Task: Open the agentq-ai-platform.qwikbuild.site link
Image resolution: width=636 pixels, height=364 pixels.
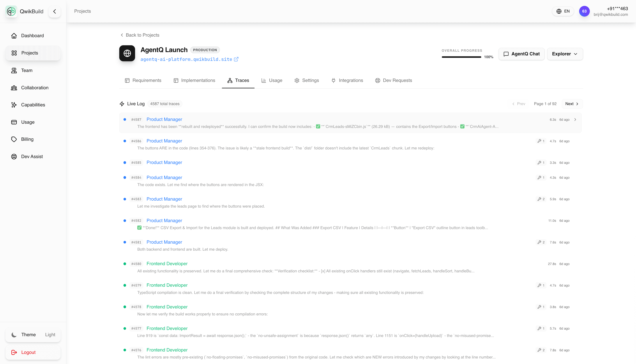Action: coord(186,59)
